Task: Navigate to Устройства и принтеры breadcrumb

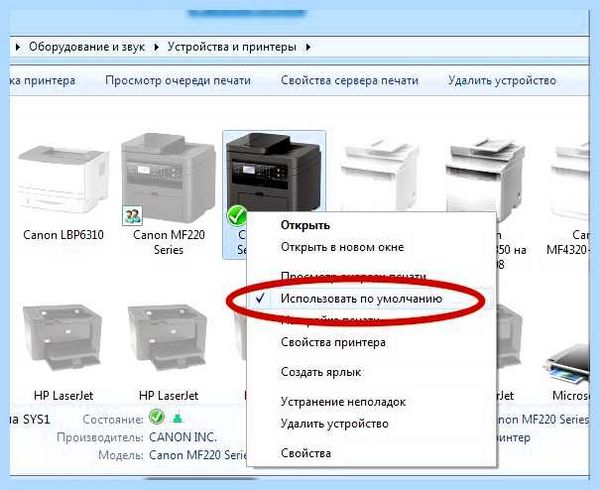Action: point(232,47)
